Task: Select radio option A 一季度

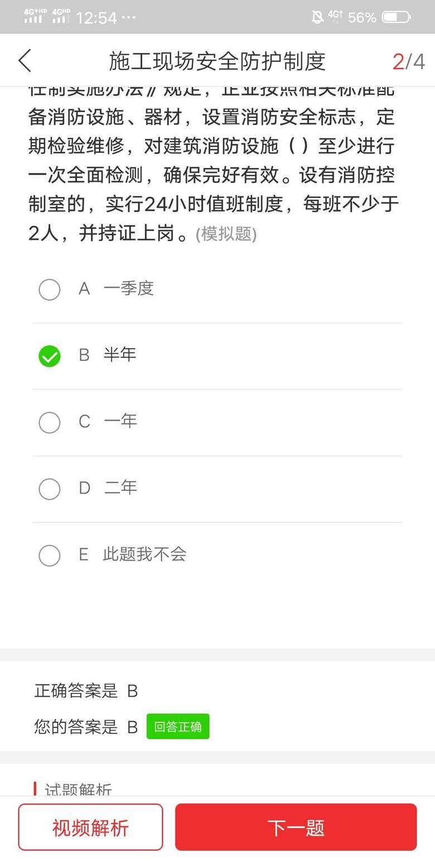Action: pyautogui.click(x=50, y=290)
